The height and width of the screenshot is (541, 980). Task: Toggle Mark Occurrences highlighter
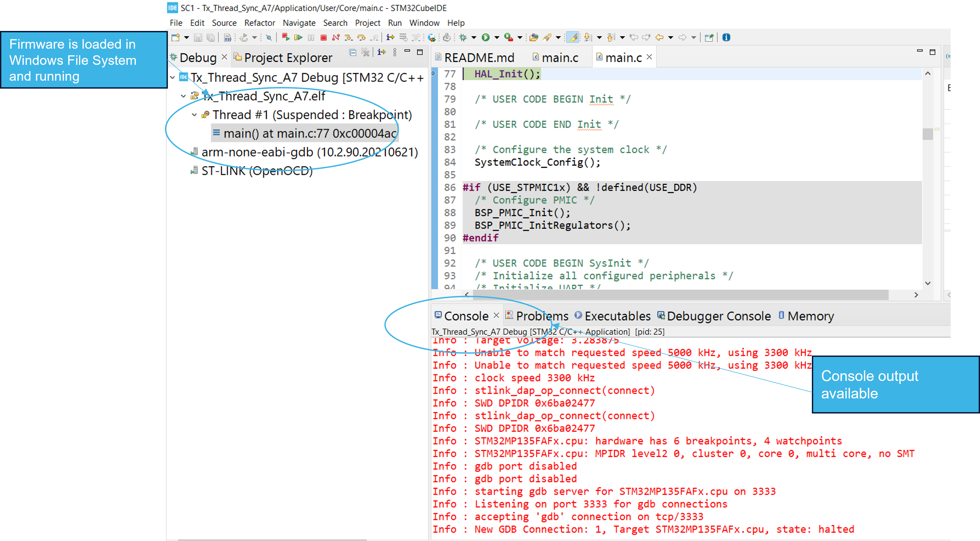(x=573, y=37)
